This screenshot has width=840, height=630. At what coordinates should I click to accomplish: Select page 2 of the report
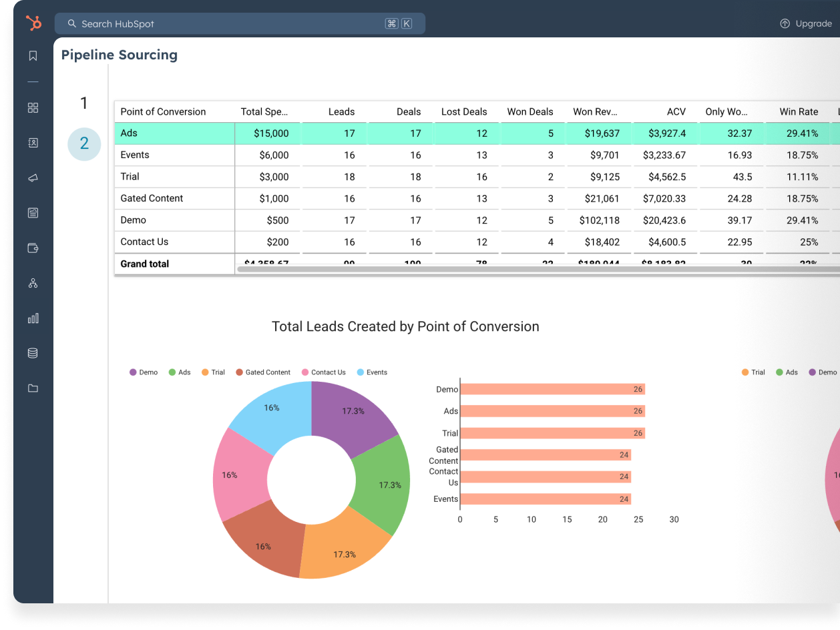pos(84,143)
